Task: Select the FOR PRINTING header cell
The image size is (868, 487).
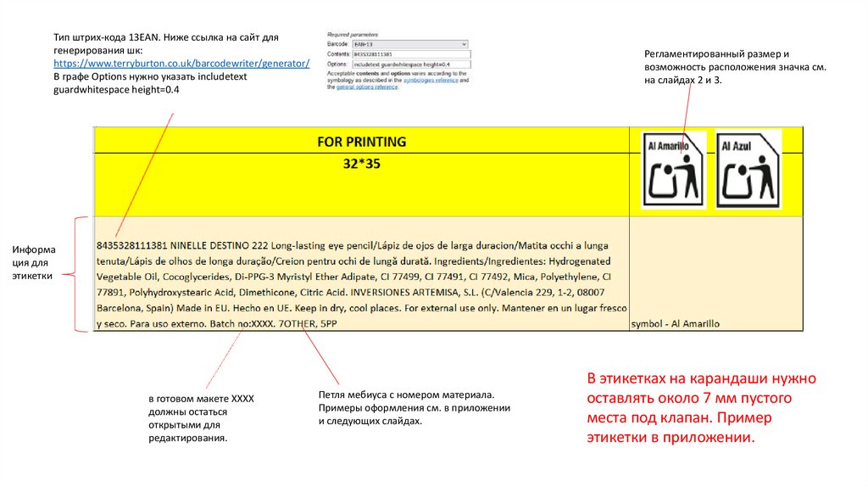Action: click(361, 142)
